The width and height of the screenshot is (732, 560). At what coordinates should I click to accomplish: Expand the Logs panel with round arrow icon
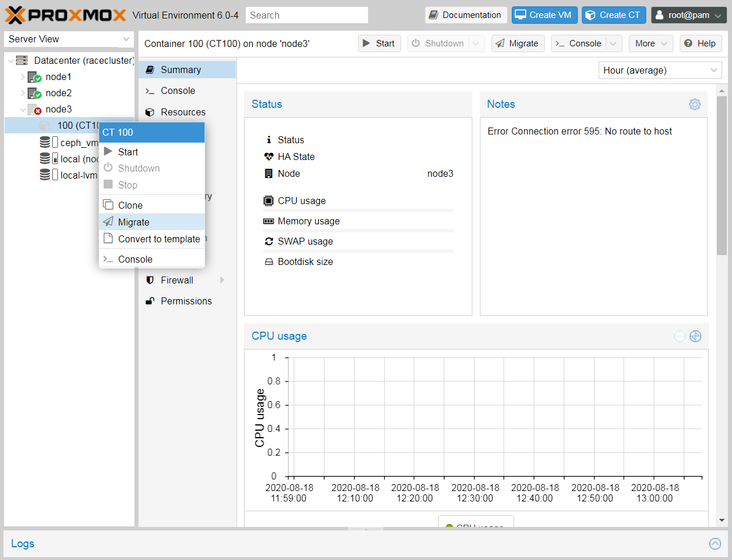coord(715,544)
